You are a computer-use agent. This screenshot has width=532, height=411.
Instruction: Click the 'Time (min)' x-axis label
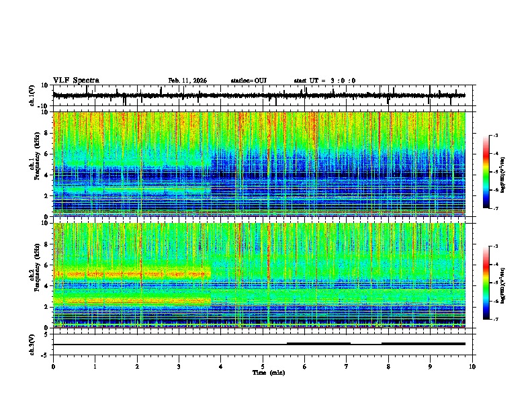[x=269, y=373]
